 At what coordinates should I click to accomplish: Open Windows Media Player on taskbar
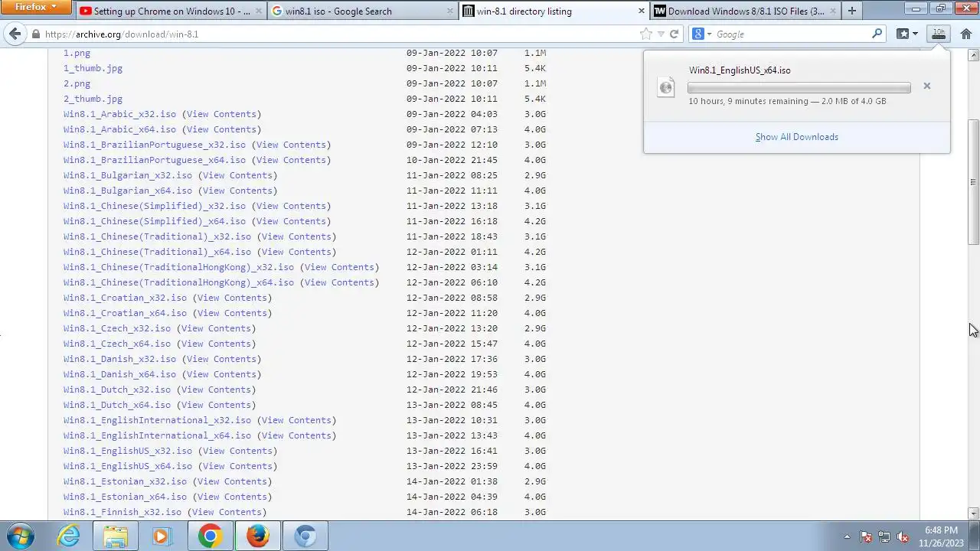tap(162, 536)
